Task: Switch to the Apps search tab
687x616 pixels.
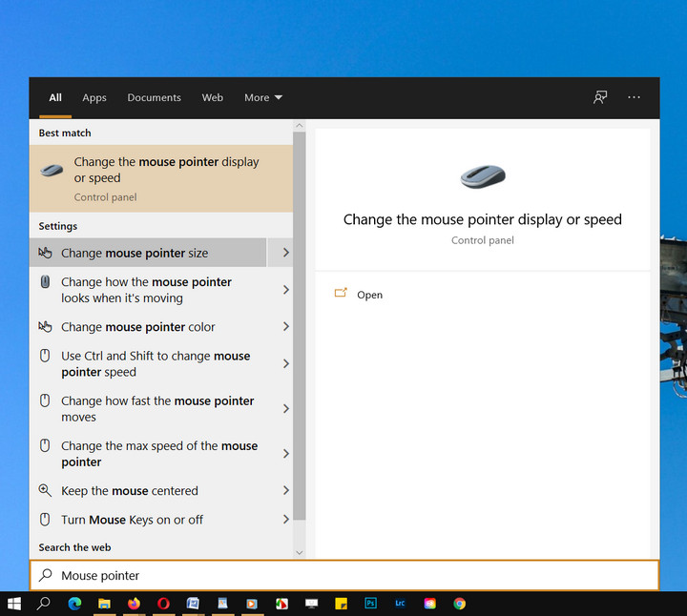Action: point(94,97)
